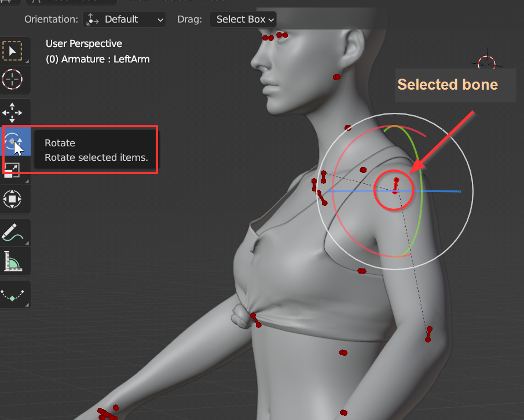Open the Drag Select Box dropdown
The image size is (524, 420).
point(243,20)
